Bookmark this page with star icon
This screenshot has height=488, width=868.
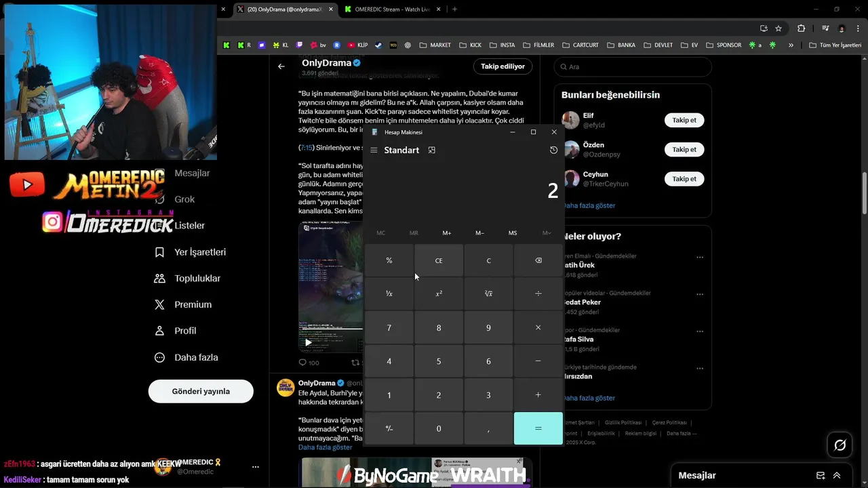(x=778, y=28)
